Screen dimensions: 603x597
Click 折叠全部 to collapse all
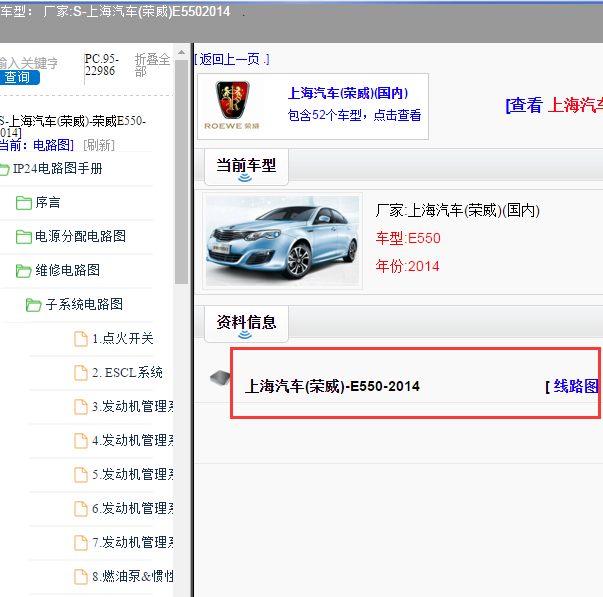(152, 65)
